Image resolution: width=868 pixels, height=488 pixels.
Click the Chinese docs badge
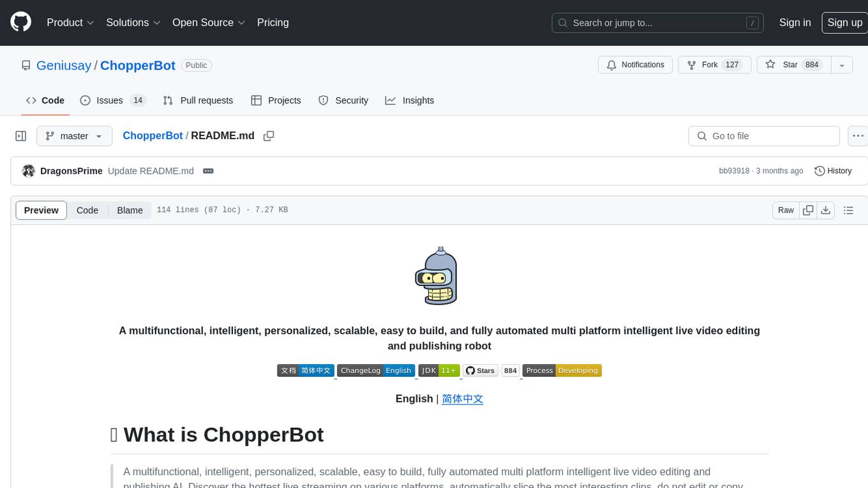coord(306,370)
